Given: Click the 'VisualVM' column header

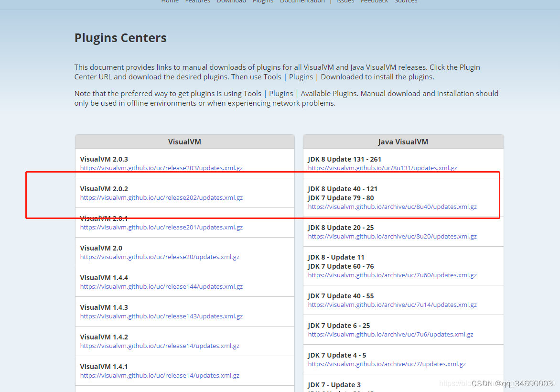Looking at the screenshot, I should tap(184, 142).
